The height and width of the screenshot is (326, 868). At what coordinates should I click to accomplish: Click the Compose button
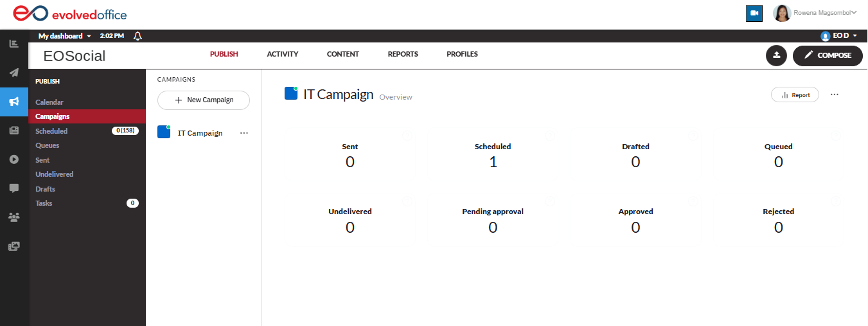tap(828, 55)
